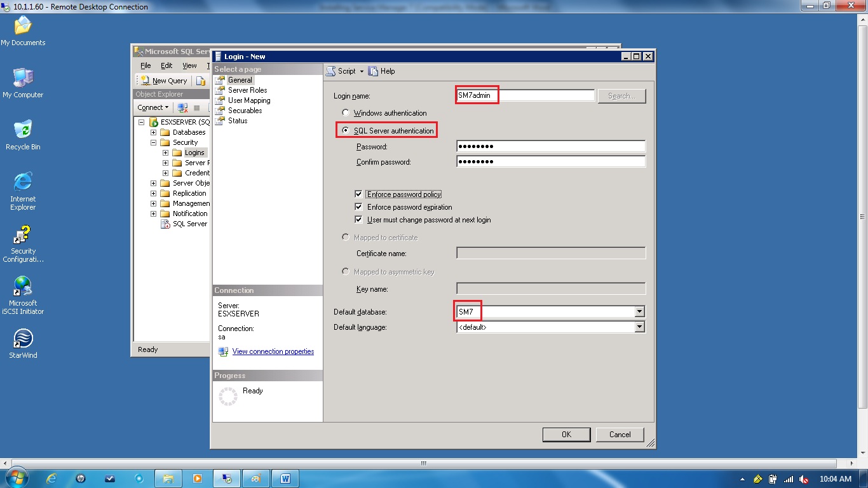Uncheck Enforce password expiration
The image size is (868, 488).
[x=359, y=207]
